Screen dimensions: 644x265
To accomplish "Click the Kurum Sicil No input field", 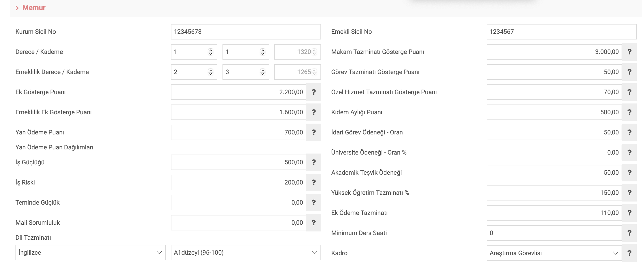I will [x=245, y=32].
